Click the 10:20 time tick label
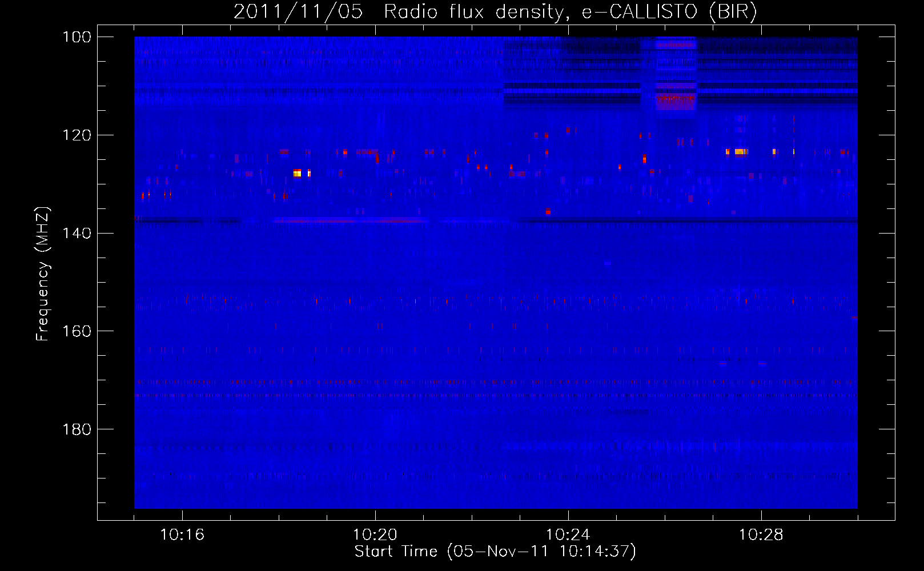Image resolution: width=924 pixels, height=571 pixels. click(x=375, y=535)
